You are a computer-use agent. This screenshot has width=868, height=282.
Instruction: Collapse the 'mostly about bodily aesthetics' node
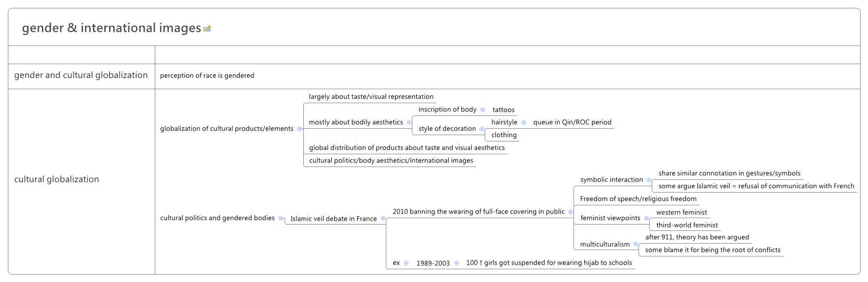coord(409,122)
